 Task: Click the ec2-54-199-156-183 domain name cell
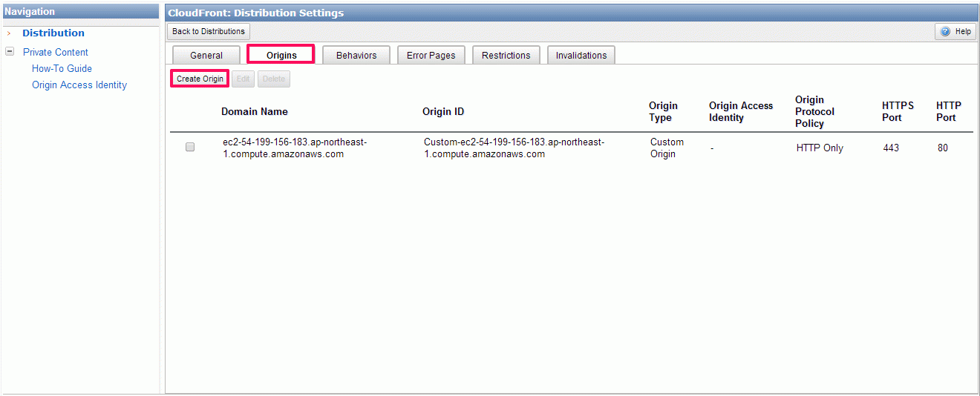295,148
